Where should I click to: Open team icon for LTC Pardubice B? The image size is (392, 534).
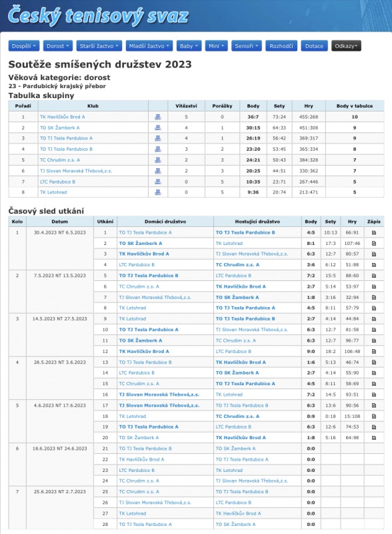(158, 182)
